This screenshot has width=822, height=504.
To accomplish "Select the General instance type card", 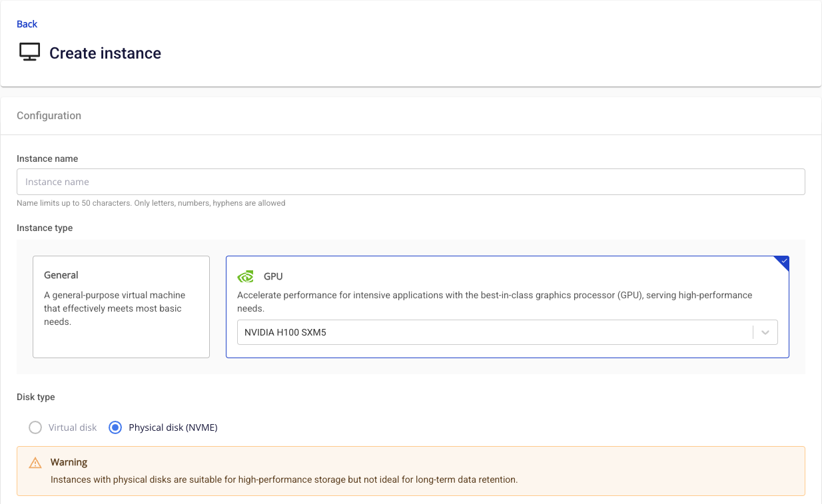I will 121,307.
